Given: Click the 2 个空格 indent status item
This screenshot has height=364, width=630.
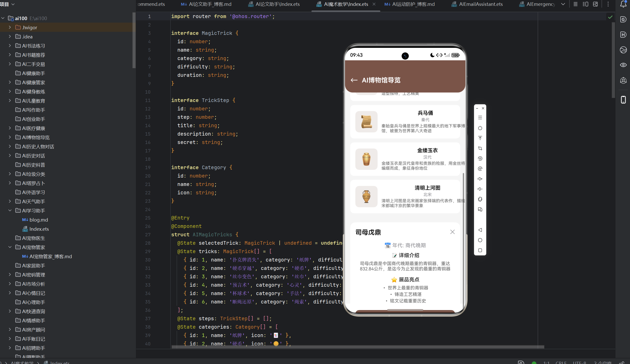Looking at the screenshot, I should (603, 362).
